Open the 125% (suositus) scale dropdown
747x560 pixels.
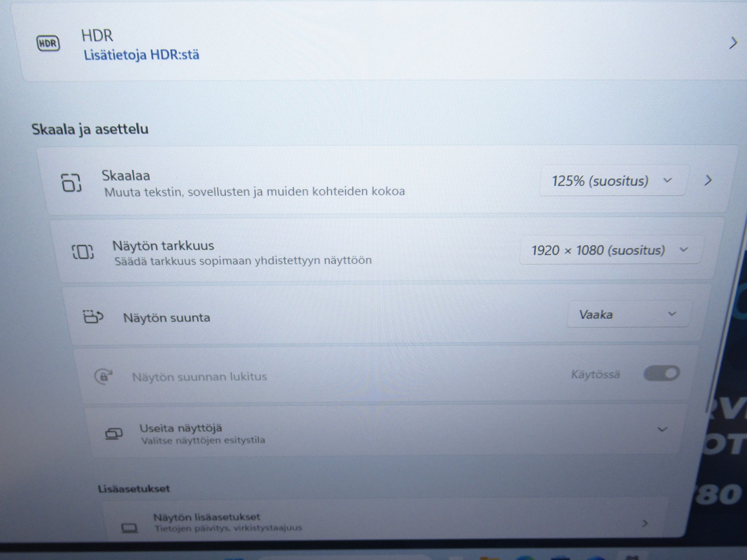(x=613, y=181)
